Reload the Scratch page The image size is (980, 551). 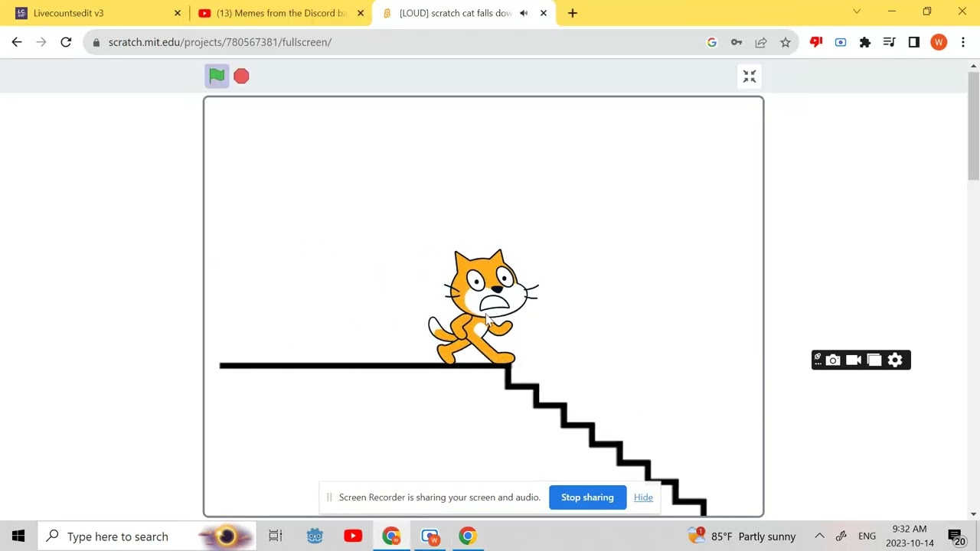[66, 42]
